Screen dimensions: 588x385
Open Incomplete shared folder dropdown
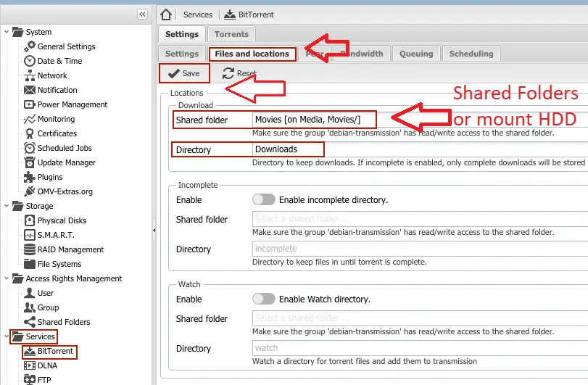coord(420,218)
